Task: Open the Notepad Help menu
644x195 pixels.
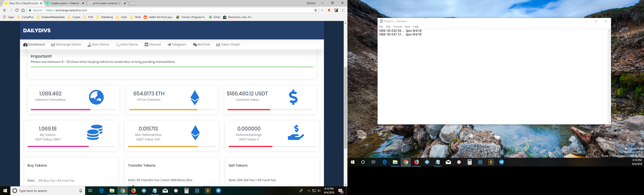Action: point(416,27)
